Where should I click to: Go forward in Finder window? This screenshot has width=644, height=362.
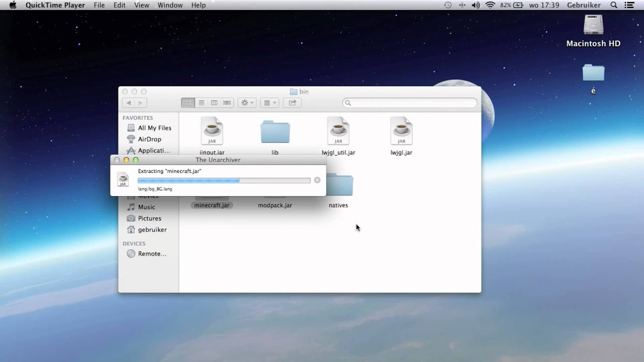(x=140, y=103)
